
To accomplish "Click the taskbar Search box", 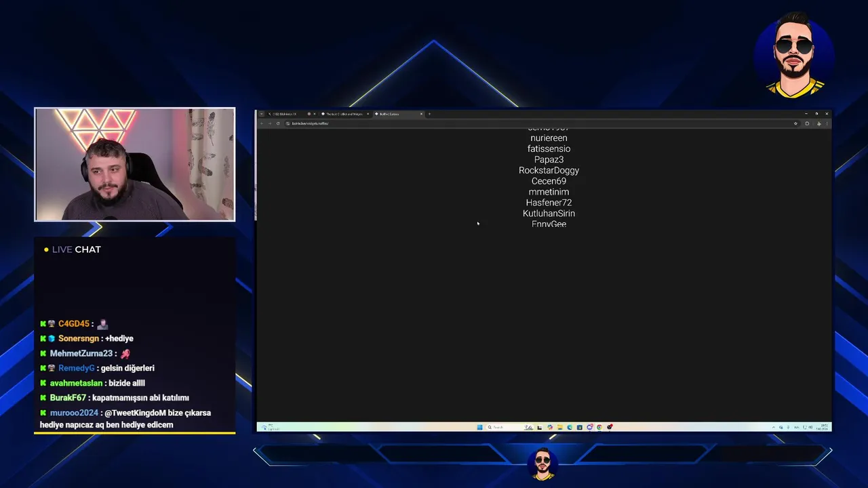I will [x=510, y=427].
